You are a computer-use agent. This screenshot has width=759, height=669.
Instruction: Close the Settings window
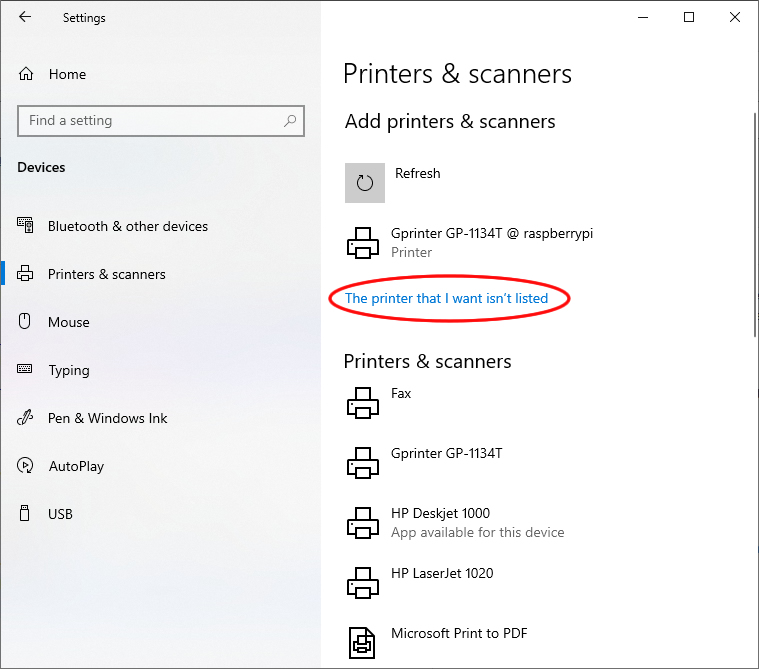point(734,17)
